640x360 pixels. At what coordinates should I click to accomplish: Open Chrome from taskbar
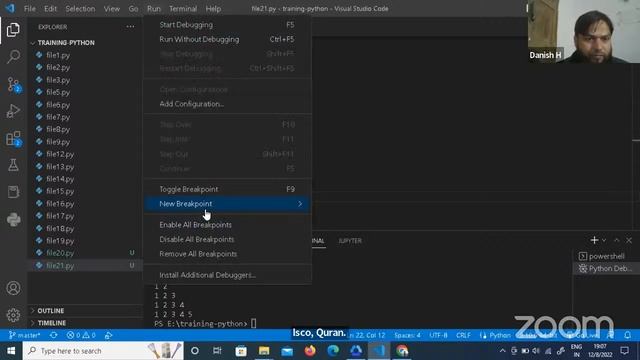tap(402, 351)
